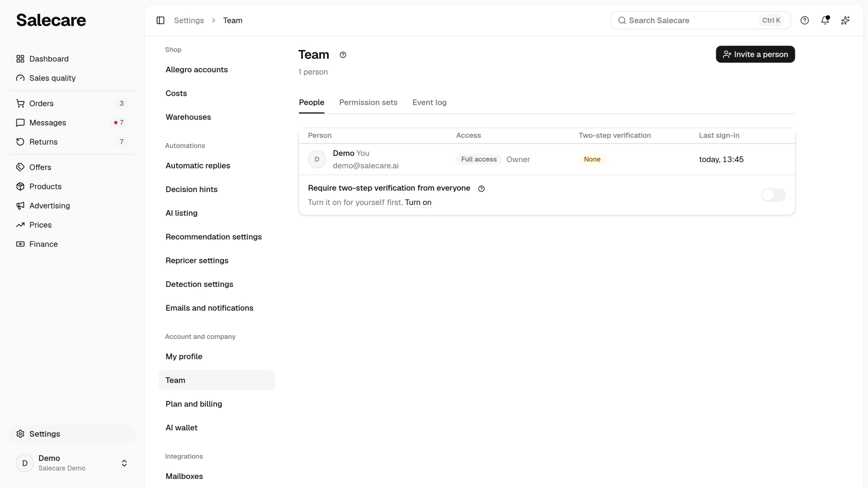Go to Dashboard page
The width and height of the screenshot is (868, 488).
[x=72, y=59]
